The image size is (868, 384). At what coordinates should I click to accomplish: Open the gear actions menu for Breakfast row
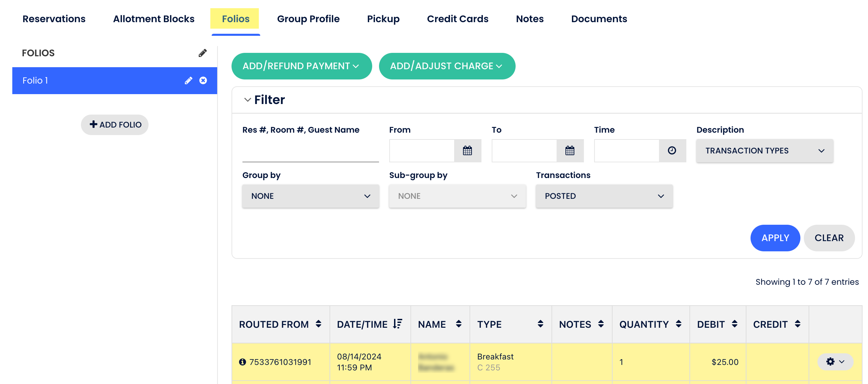point(835,362)
